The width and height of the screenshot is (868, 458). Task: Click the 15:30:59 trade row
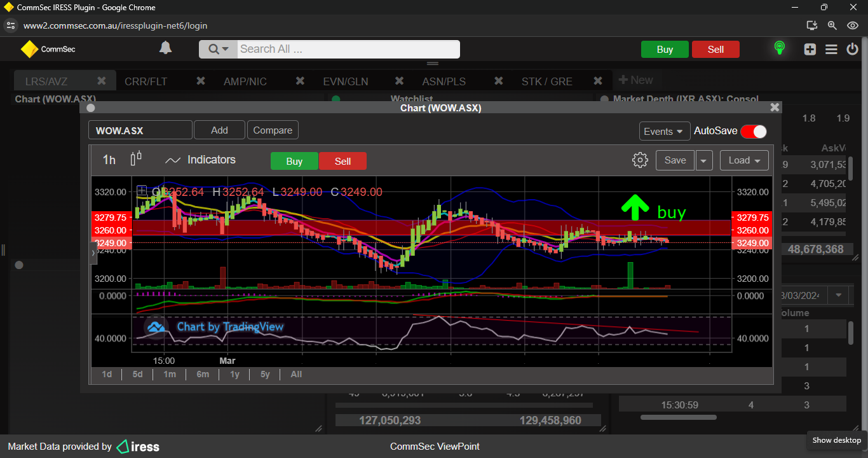pyautogui.click(x=732, y=405)
